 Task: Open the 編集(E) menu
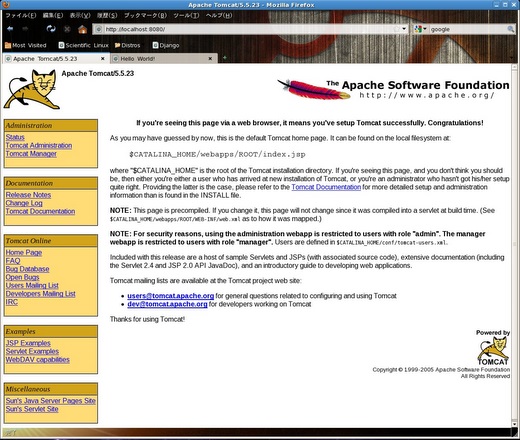point(53,15)
